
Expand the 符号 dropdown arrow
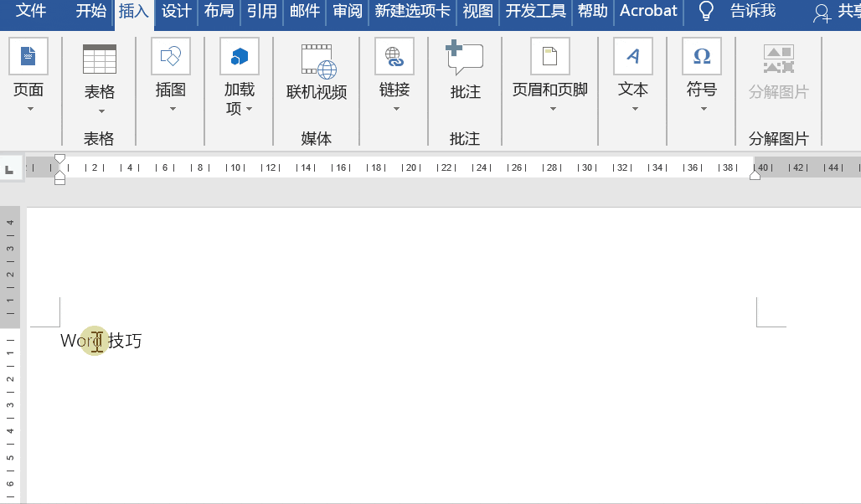703,109
